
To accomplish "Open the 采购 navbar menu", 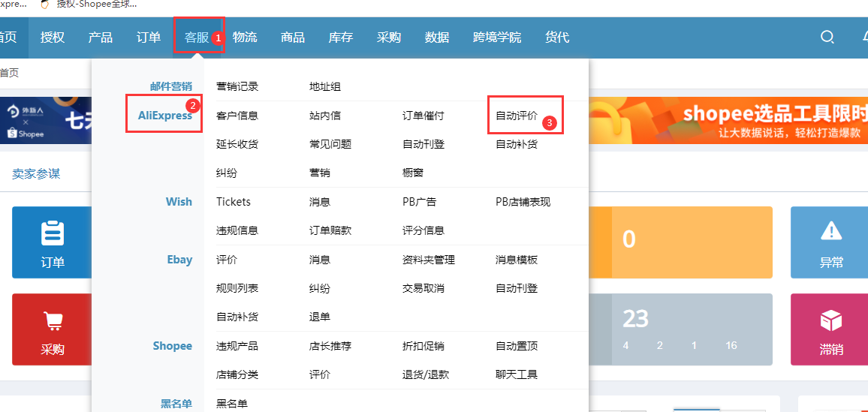I will (389, 38).
